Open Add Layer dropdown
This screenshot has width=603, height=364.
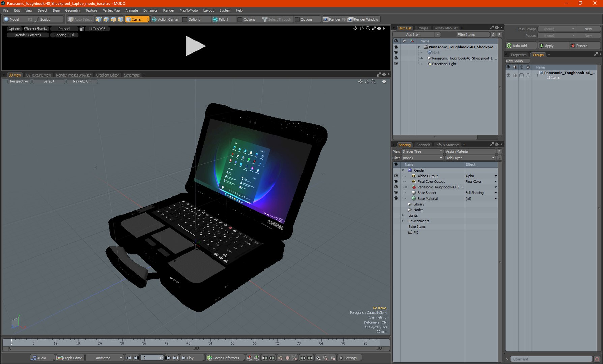pyautogui.click(x=470, y=158)
